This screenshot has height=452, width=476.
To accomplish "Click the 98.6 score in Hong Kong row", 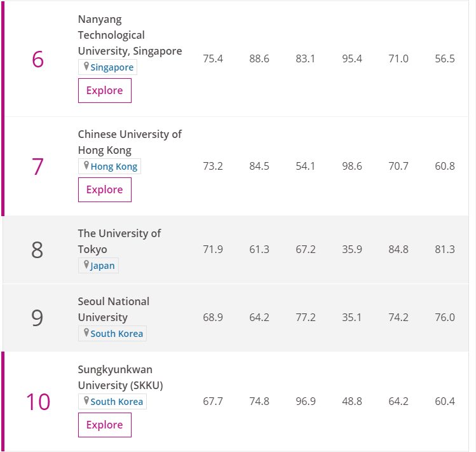I will coord(352,167).
